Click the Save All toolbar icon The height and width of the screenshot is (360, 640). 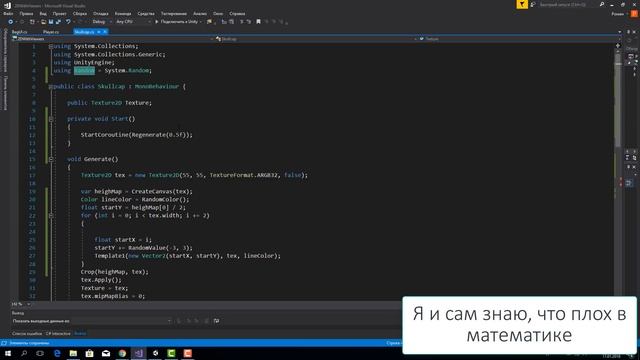(58, 22)
